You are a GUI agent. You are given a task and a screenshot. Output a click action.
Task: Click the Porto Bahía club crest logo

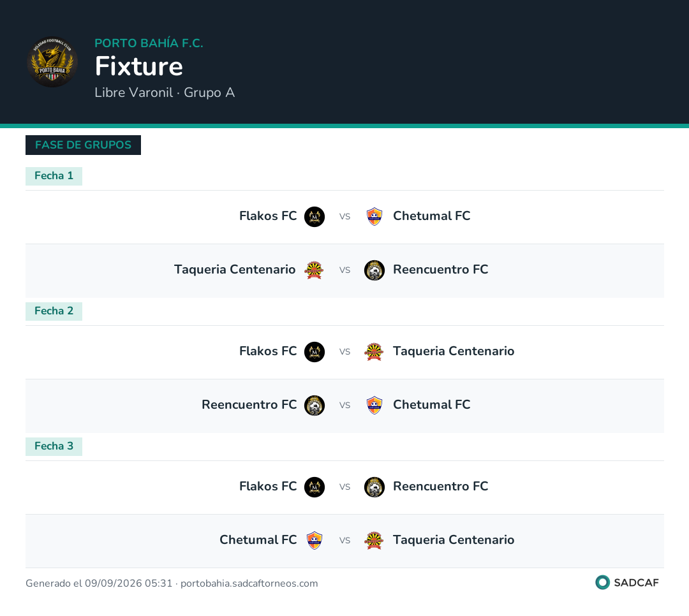pyautogui.click(x=52, y=61)
